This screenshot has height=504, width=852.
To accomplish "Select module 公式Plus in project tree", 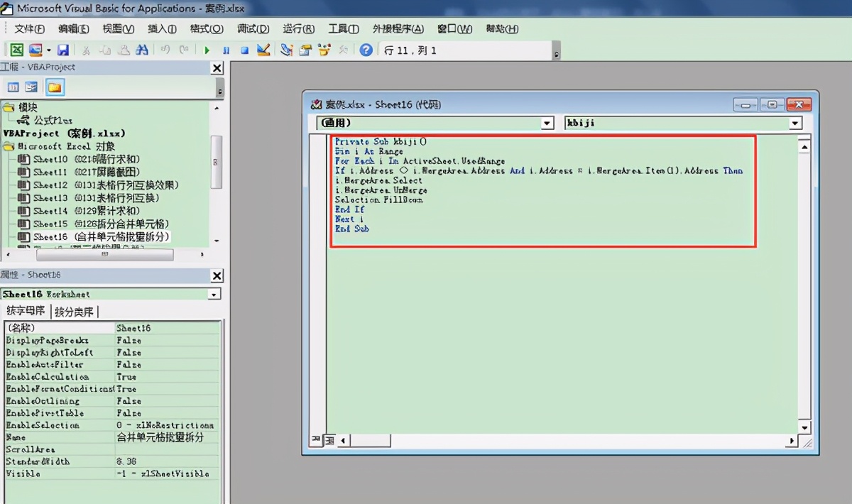I will [x=53, y=120].
